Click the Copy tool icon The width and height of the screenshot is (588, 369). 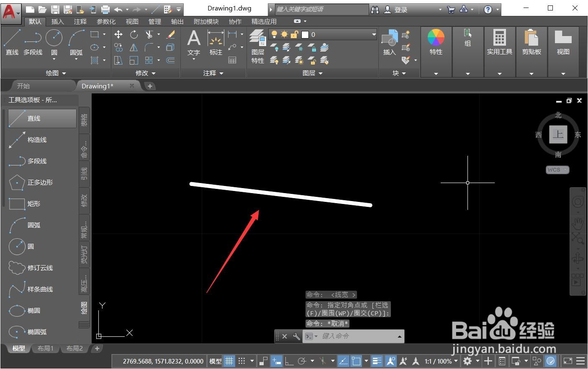point(118,47)
